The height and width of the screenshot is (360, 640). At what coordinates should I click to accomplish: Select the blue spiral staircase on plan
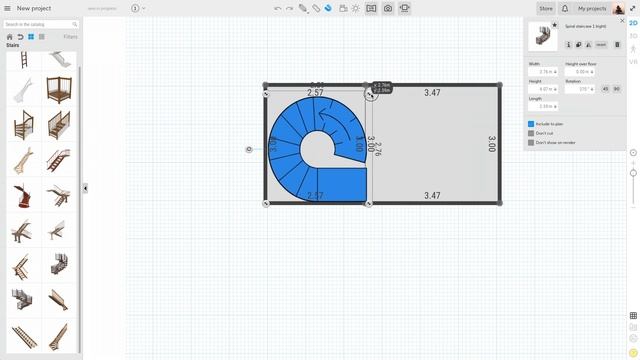(x=318, y=150)
